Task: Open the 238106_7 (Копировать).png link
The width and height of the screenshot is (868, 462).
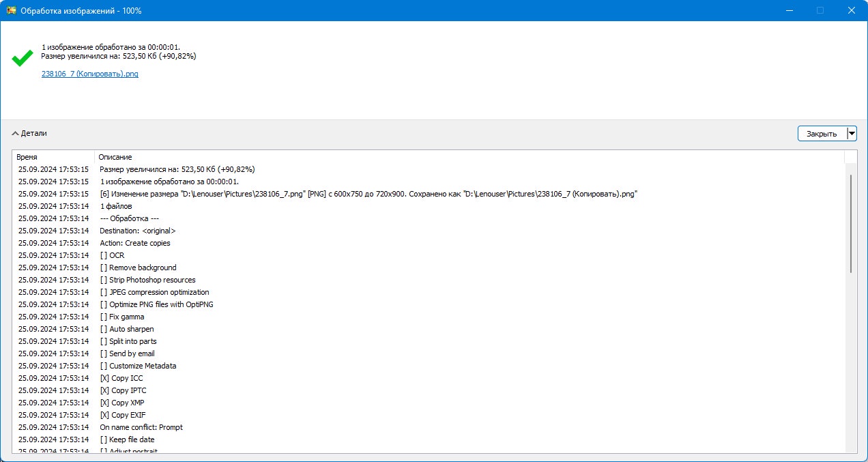Action: click(90, 74)
